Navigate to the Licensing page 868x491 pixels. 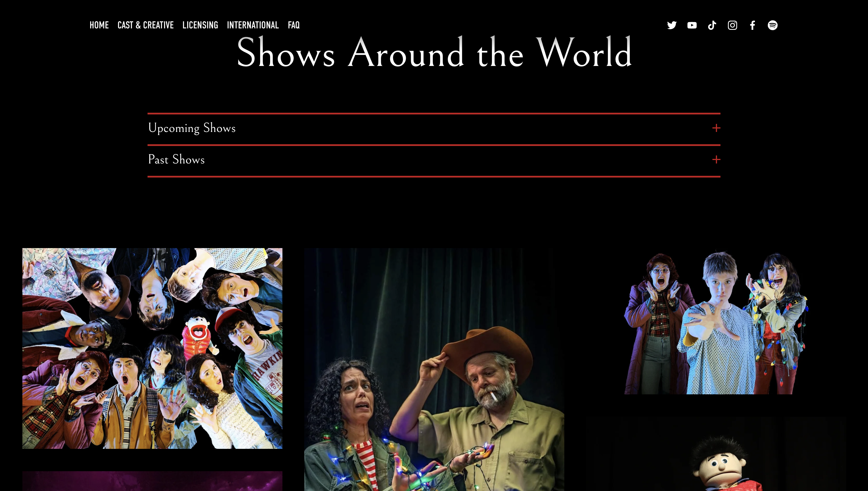[x=200, y=25]
